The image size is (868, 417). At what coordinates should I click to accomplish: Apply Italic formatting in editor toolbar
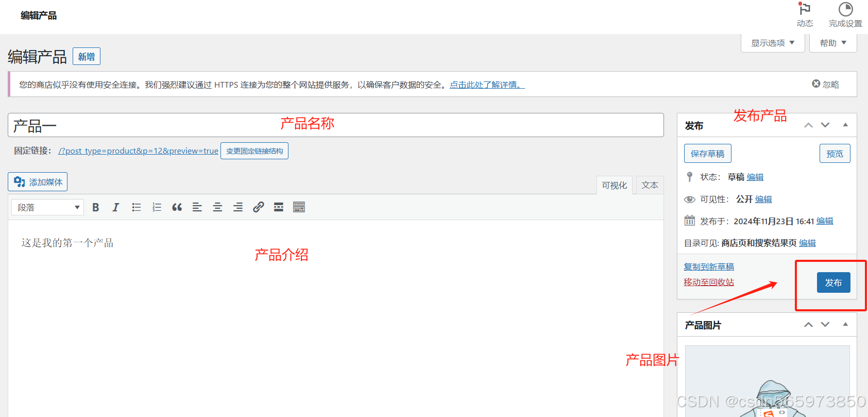click(x=116, y=207)
